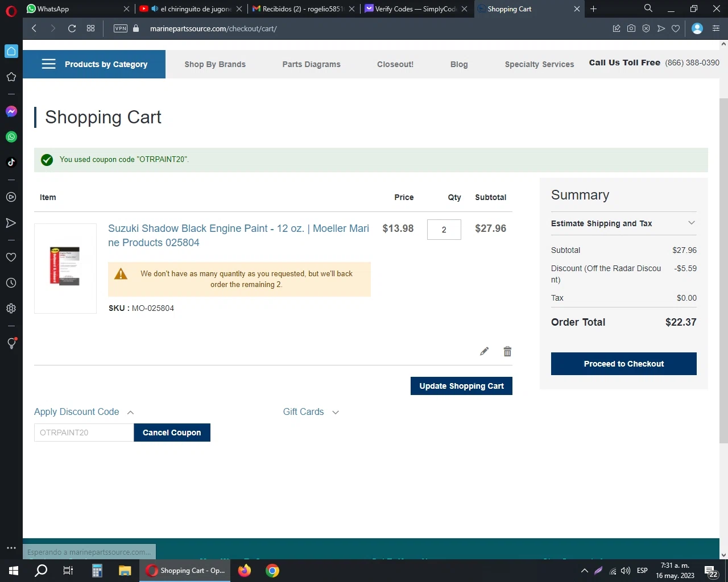Add page to bookmarks heart icon
This screenshot has width=728, height=582.
pyautogui.click(x=676, y=28)
